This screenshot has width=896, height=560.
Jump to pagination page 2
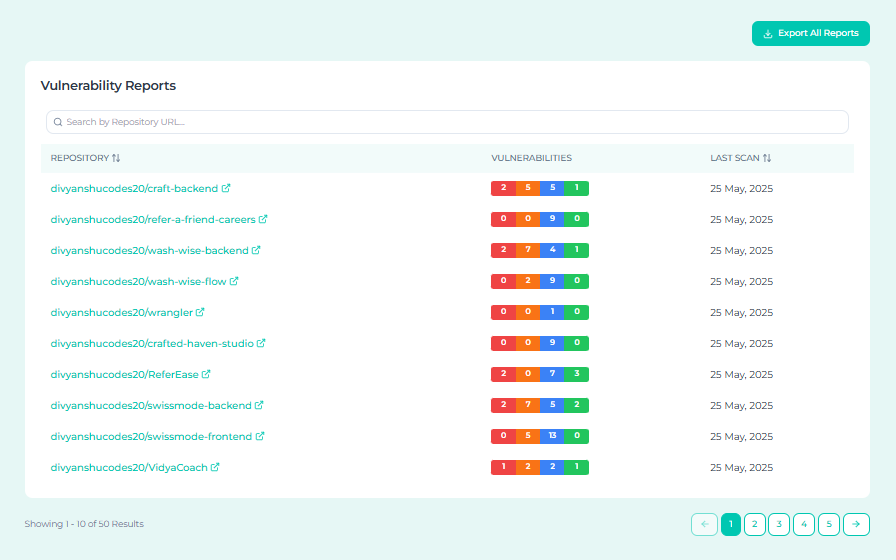tap(755, 524)
